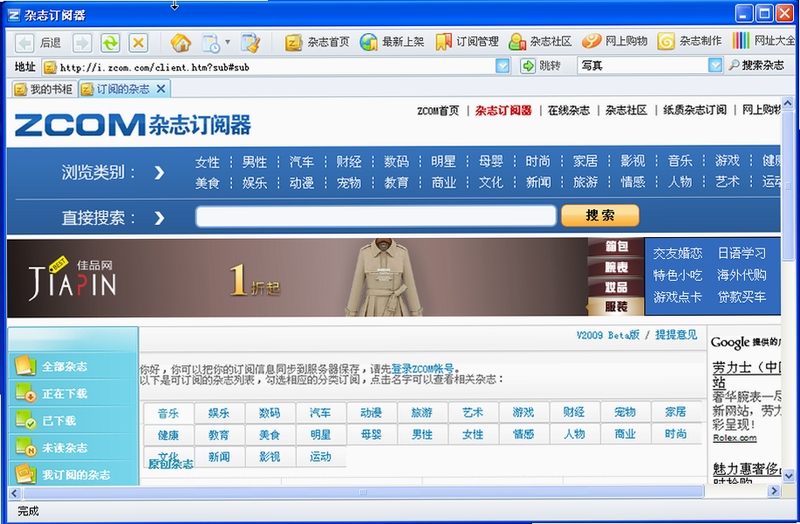Open 订阅管理 in the toolbar
The height and width of the screenshot is (524, 800).
coord(467,42)
